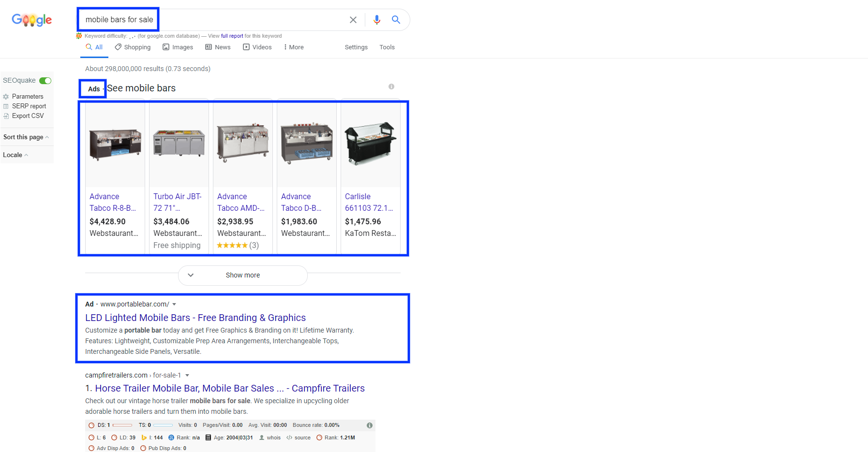The height and width of the screenshot is (452, 868).
Task: Click the Turbo Air prep table image
Action: pyautogui.click(x=179, y=142)
